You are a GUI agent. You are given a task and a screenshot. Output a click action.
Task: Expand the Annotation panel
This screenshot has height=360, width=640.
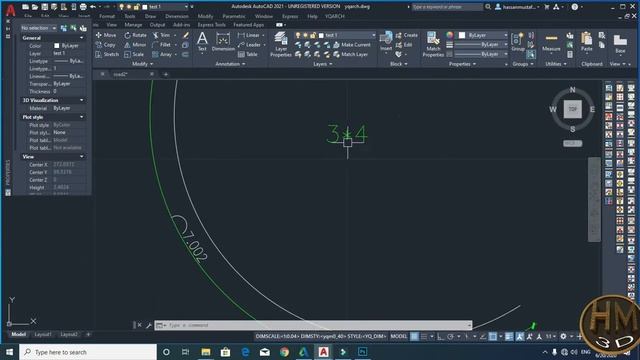point(230,64)
